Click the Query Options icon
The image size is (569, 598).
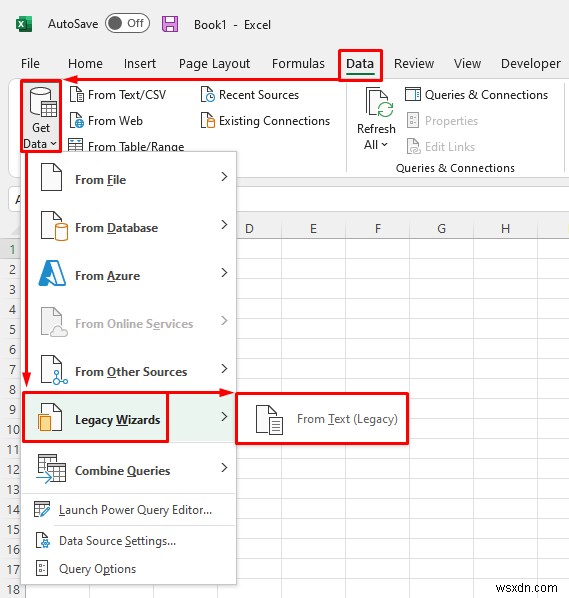[x=42, y=568]
